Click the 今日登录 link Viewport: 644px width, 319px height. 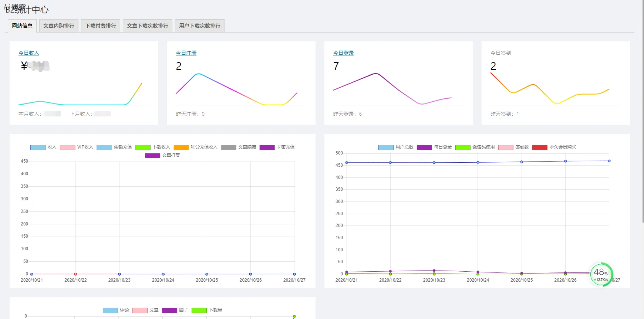coord(343,53)
